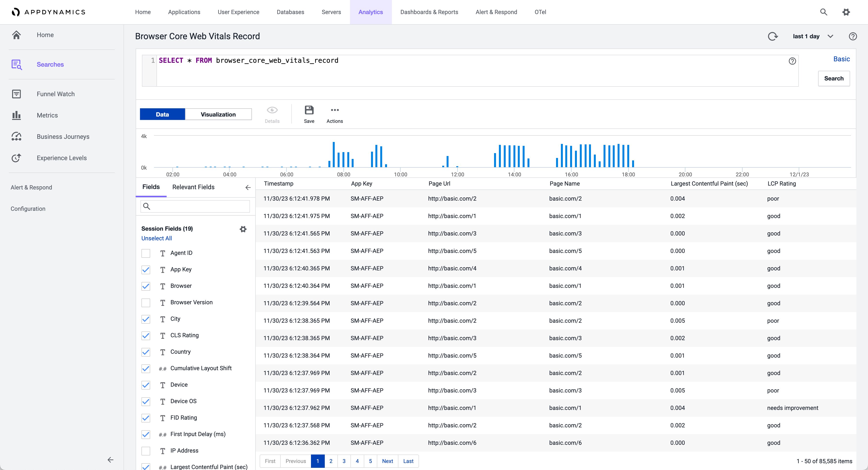
Task: Click the Session Fields gear icon
Action: tap(243, 229)
